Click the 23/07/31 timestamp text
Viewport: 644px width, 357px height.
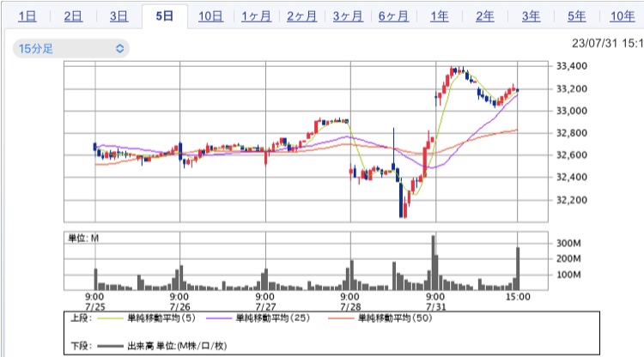(x=607, y=43)
